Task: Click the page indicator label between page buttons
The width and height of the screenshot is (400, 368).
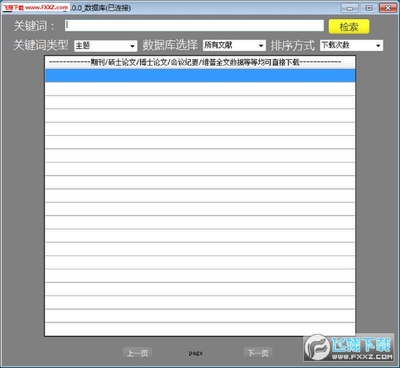Action: (195, 353)
